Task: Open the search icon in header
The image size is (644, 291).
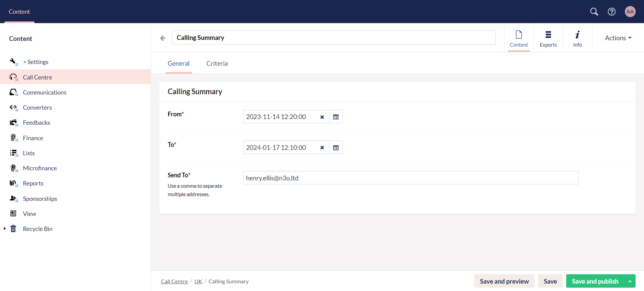Action: coord(594,12)
